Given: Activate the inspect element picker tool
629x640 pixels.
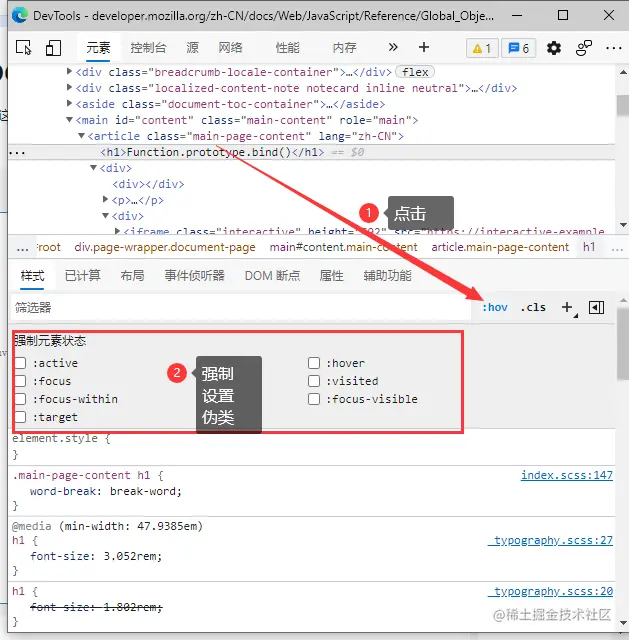Looking at the screenshot, I should tap(24, 48).
